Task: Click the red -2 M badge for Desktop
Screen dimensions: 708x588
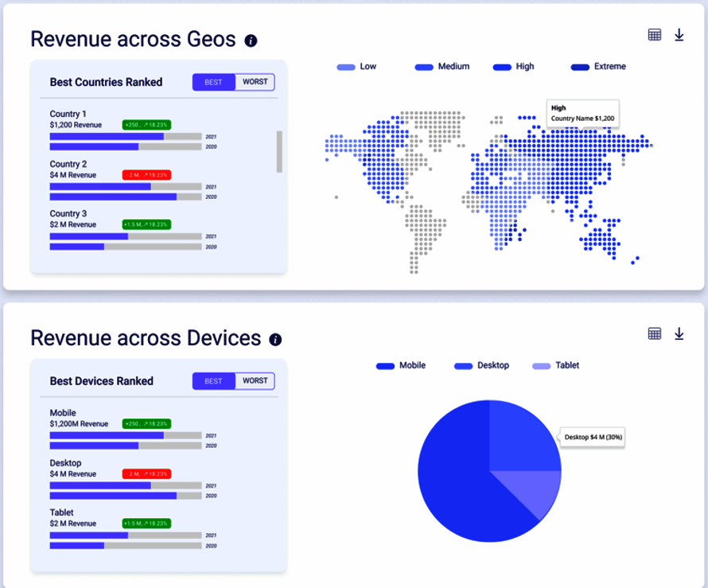Action: coord(146,473)
